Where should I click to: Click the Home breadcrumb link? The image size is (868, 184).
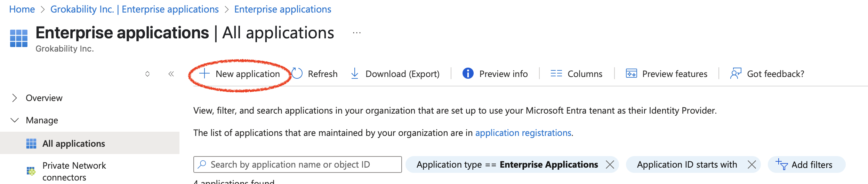[22, 9]
